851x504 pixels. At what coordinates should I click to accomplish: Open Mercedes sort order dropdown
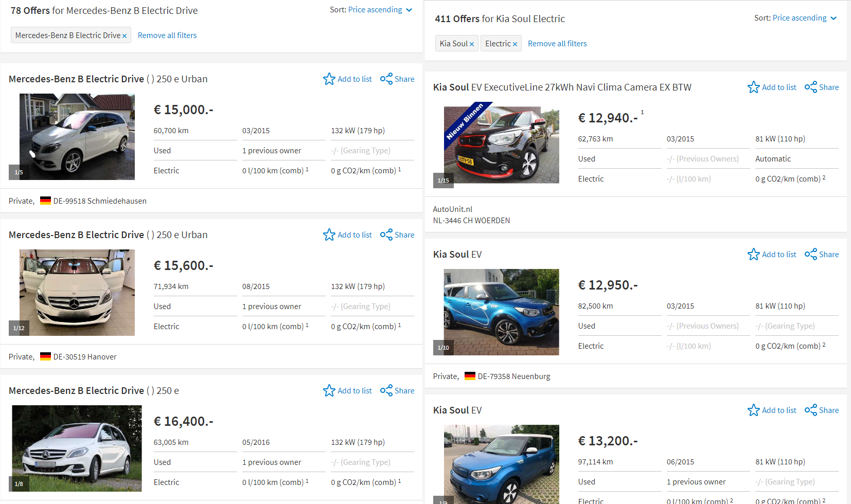tap(380, 10)
